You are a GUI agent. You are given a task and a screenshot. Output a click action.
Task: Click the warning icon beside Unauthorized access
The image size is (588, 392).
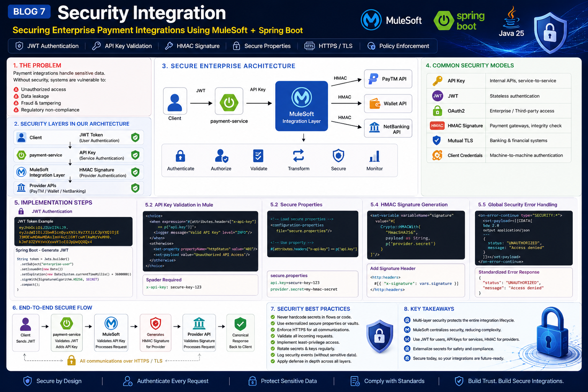tap(16, 89)
